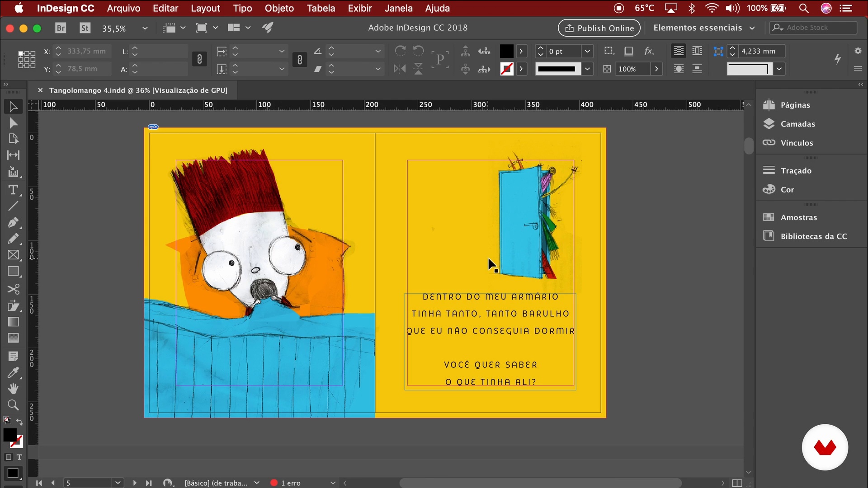Select the Tangolomango 4.indd document tab
This screenshot has width=868, height=488.
[x=138, y=90]
